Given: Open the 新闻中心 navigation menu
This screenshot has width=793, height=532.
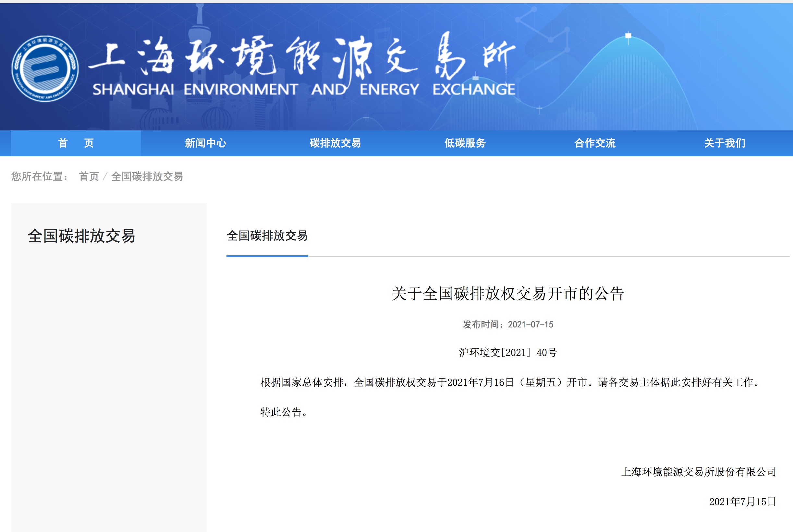Looking at the screenshot, I should pyautogui.click(x=205, y=143).
